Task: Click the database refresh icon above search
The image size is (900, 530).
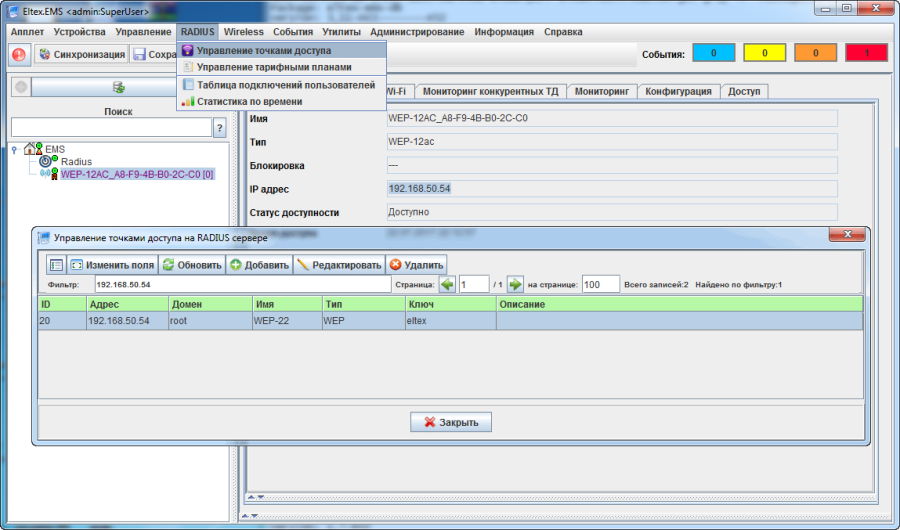Action: [119, 87]
